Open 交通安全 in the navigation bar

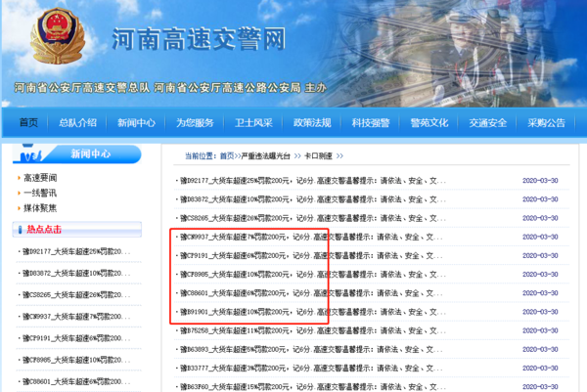point(487,123)
